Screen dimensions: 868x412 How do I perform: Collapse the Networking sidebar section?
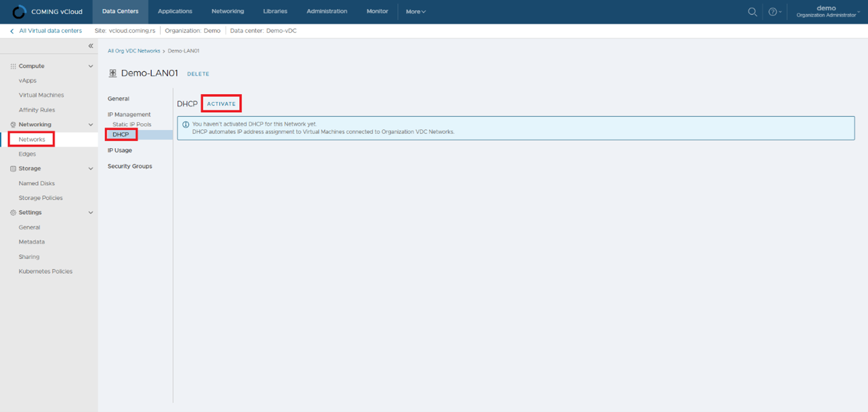click(x=91, y=124)
